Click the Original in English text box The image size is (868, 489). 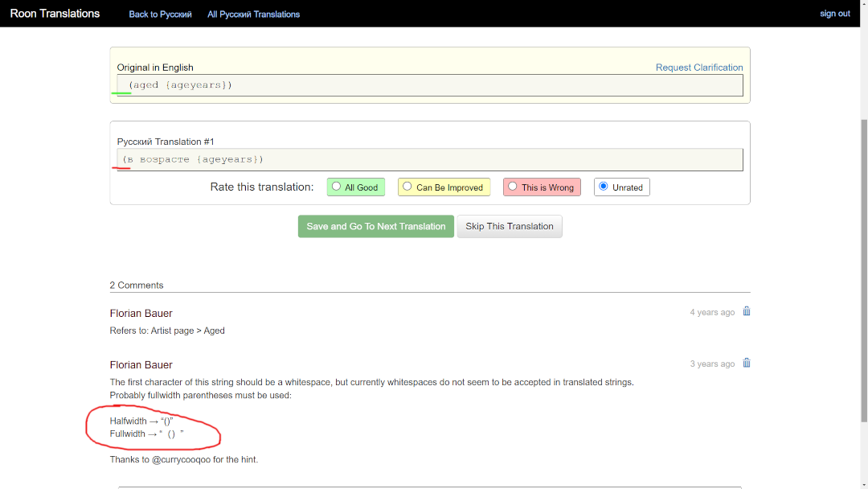(430, 85)
